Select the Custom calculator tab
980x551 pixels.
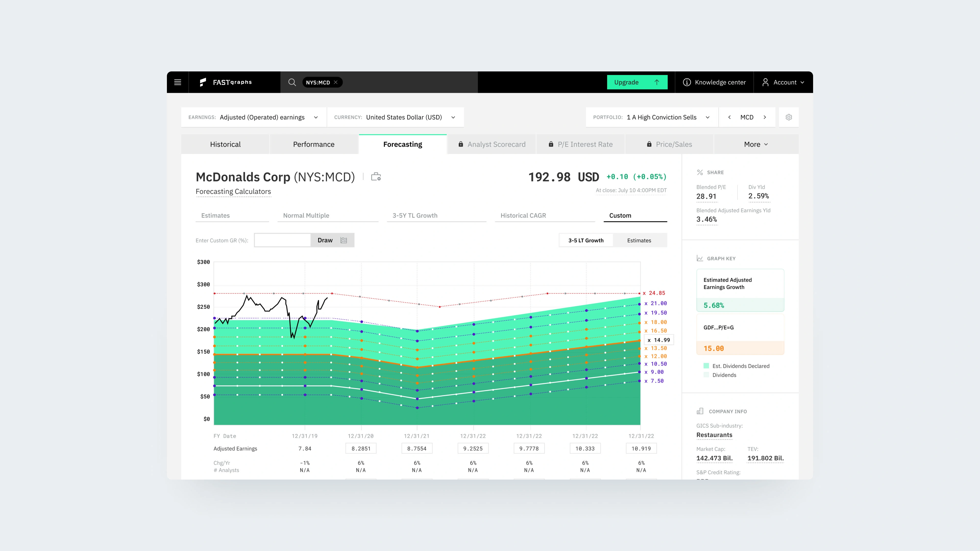tap(635, 216)
